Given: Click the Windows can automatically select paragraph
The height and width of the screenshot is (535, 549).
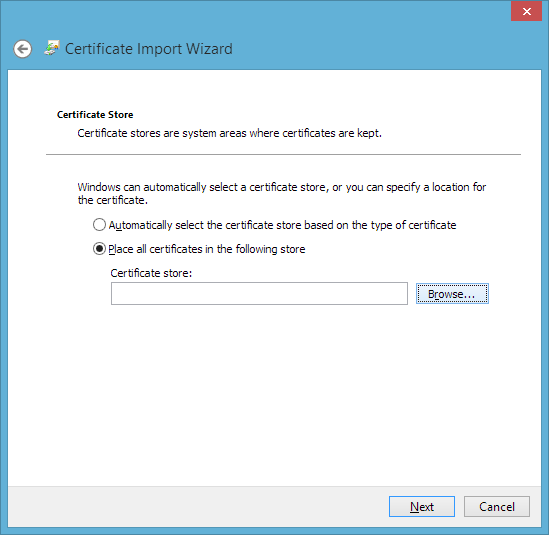Looking at the screenshot, I should tap(282, 194).
